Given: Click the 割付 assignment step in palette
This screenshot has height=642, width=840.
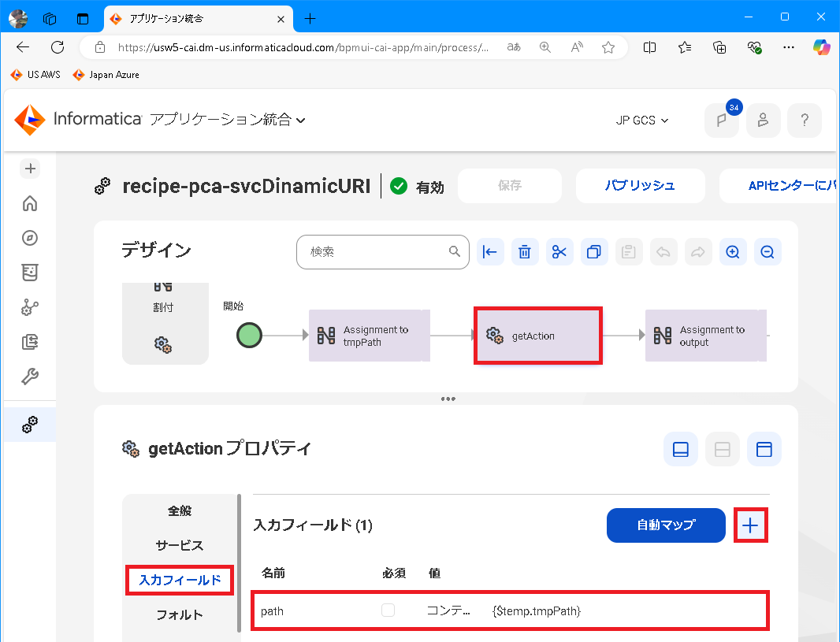Looking at the screenshot, I should (163, 297).
